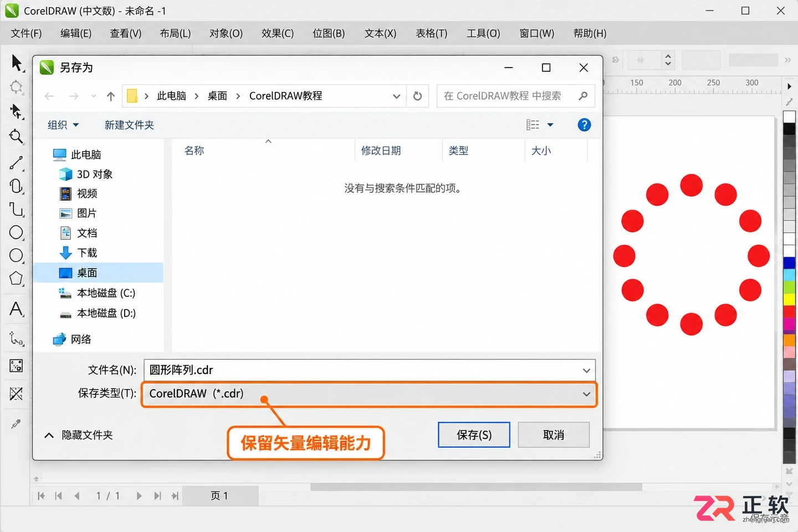The width and height of the screenshot is (798, 532).
Task: Expand the 文件名 history dropdown arrow
Action: coord(586,370)
